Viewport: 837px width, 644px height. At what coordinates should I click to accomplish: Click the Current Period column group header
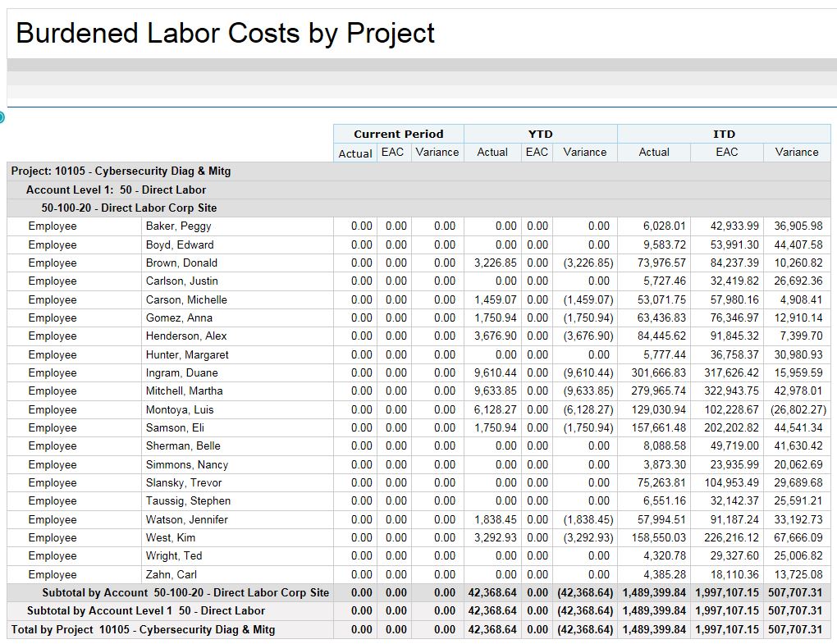398,134
